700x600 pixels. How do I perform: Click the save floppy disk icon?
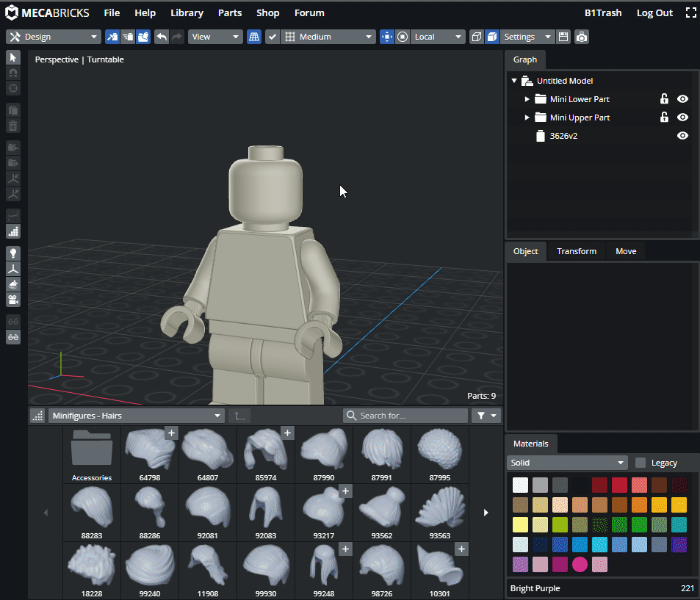tap(563, 37)
